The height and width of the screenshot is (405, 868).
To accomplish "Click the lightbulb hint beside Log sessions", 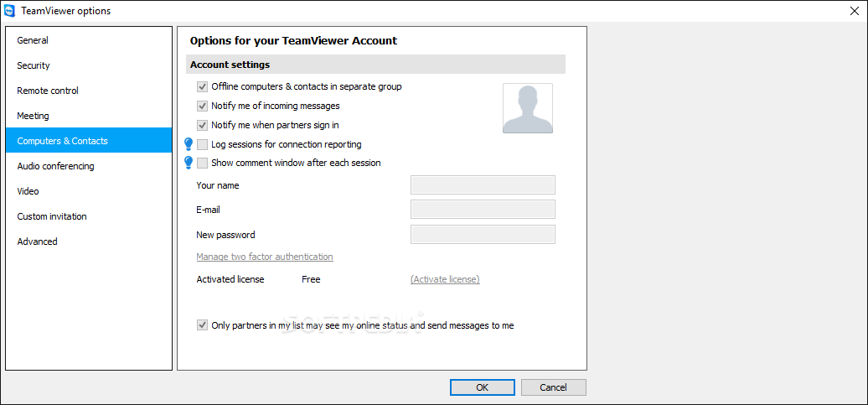I will [x=189, y=144].
